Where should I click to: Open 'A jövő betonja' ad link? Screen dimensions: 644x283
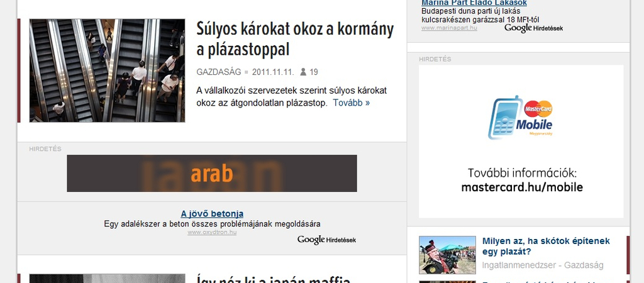point(212,214)
